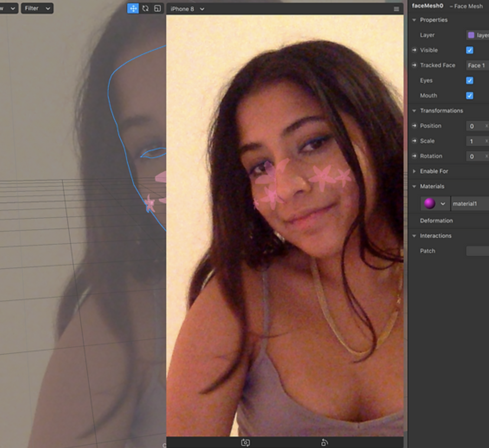Toggle the Eyes checkbox
489x448 pixels.
469,81
